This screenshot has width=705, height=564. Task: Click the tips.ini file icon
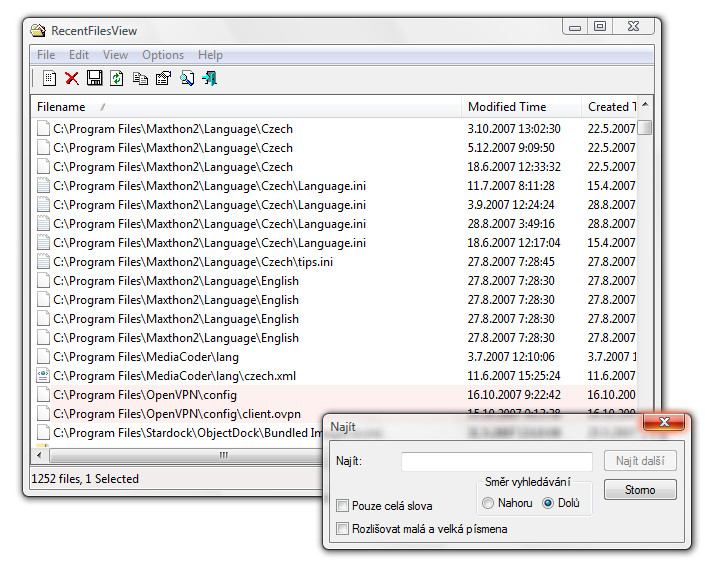point(43,262)
